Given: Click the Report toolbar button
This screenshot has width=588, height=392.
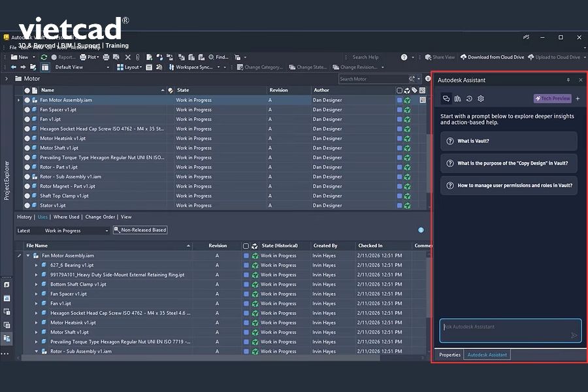Looking at the screenshot, I should click(63, 57).
